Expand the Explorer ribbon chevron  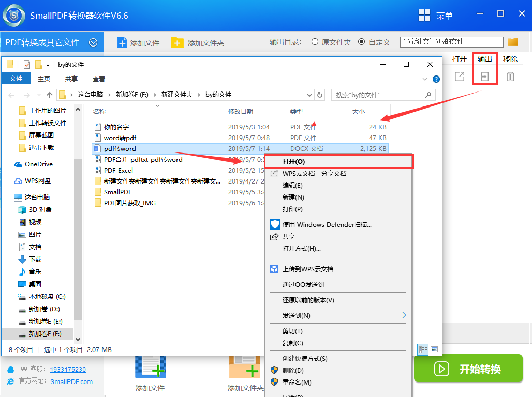[x=425, y=79]
